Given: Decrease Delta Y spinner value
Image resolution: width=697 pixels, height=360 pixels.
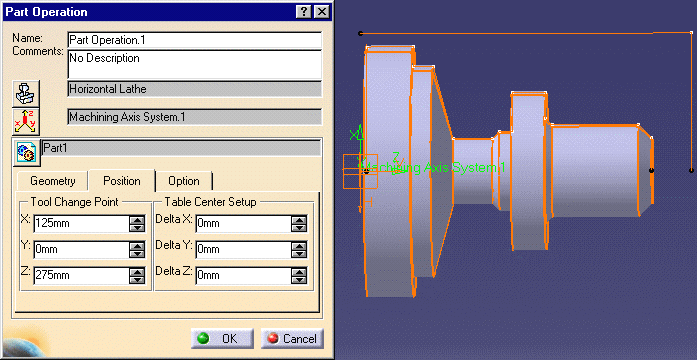Looking at the screenshot, I should pos(299,254).
